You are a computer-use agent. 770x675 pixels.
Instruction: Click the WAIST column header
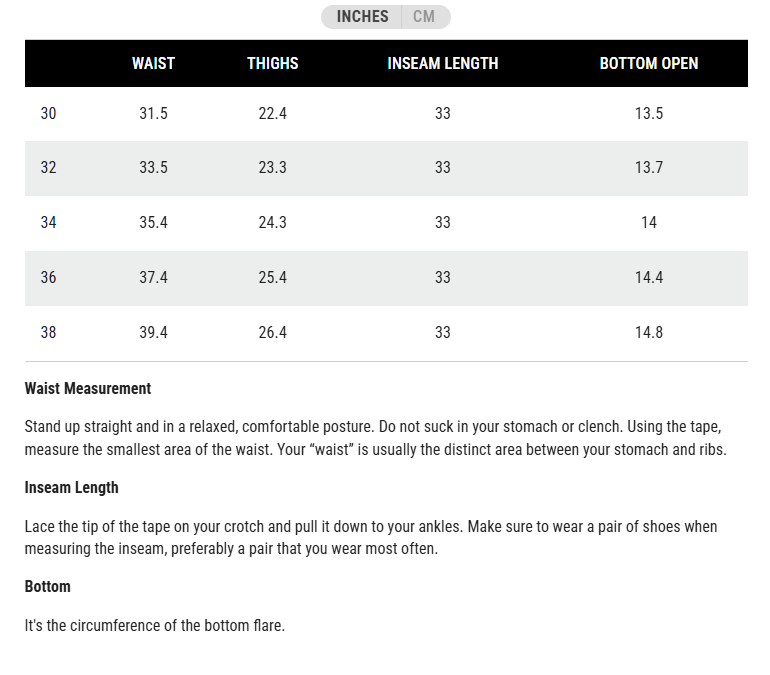(153, 63)
